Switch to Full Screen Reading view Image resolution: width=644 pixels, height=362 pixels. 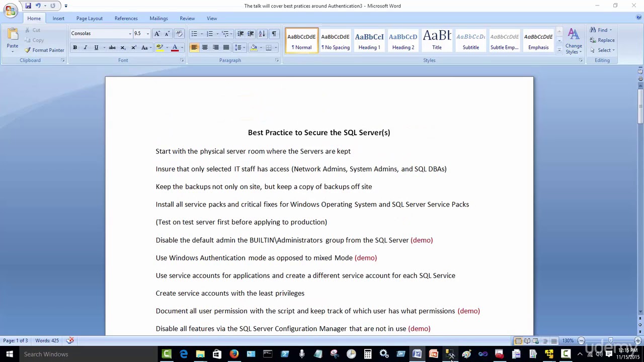(527, 341)
